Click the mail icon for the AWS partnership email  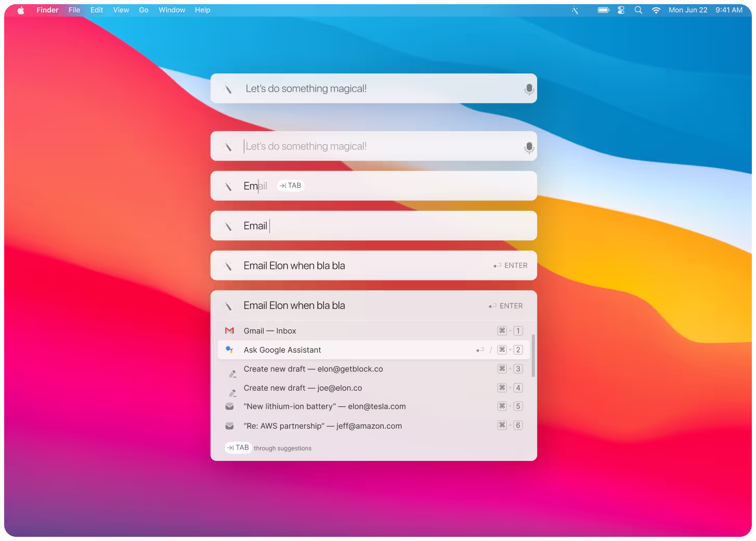click(229, 426)
